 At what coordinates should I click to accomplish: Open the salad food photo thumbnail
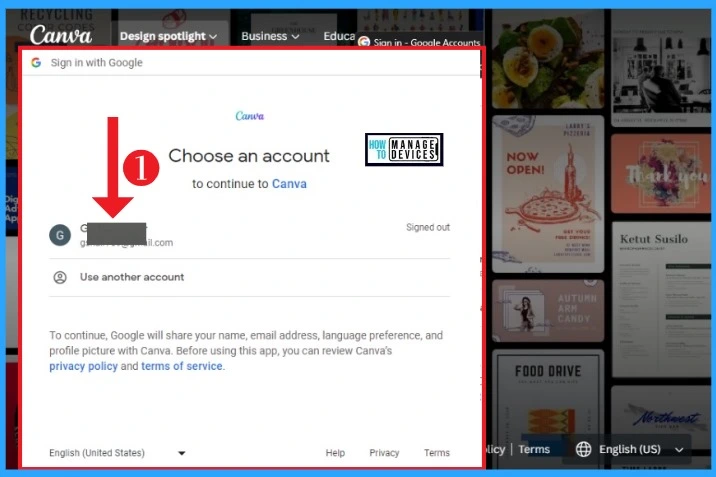[548, 59]
